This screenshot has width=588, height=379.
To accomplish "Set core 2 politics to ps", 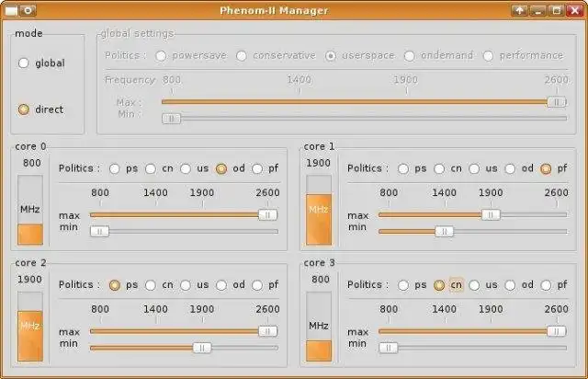I will click(114, 285).
